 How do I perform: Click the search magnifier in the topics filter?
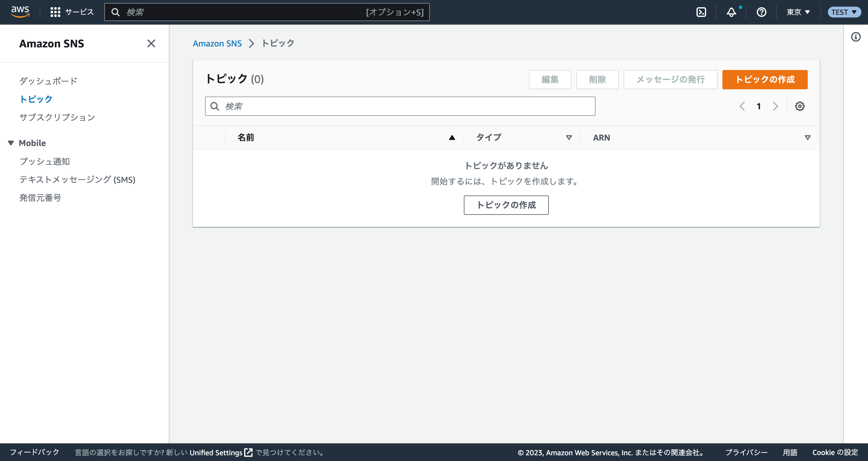click(x=215, y=106)
